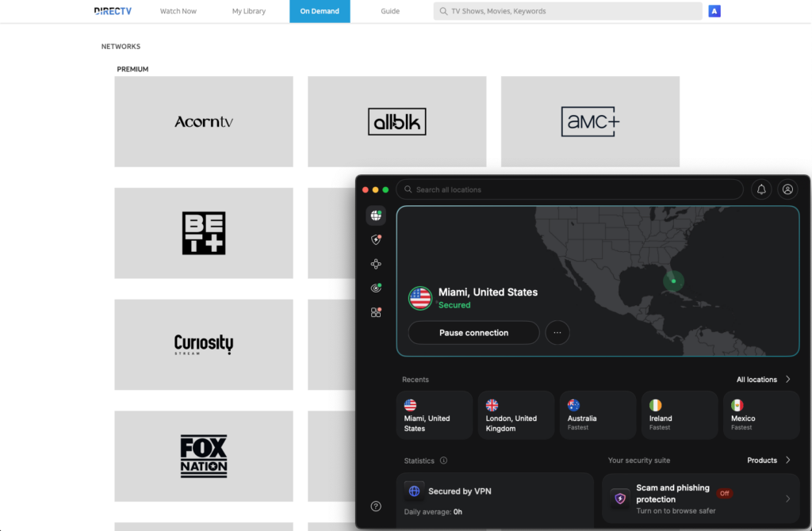Open the help question mark icon
The image size is (812, 531).
coord(376,506)
